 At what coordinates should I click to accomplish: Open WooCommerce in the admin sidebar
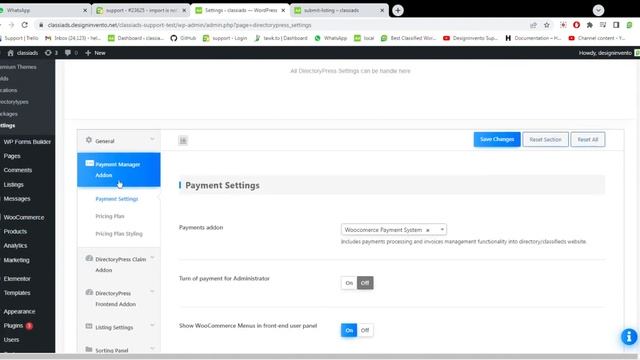coord(24,217)
